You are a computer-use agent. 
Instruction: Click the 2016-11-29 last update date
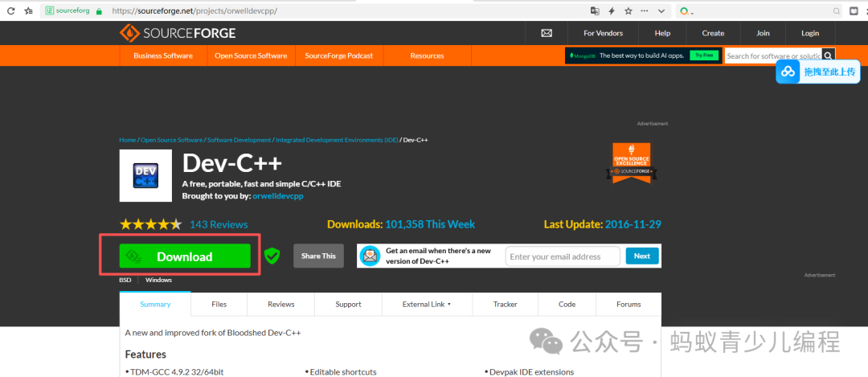tap(633, 224)
